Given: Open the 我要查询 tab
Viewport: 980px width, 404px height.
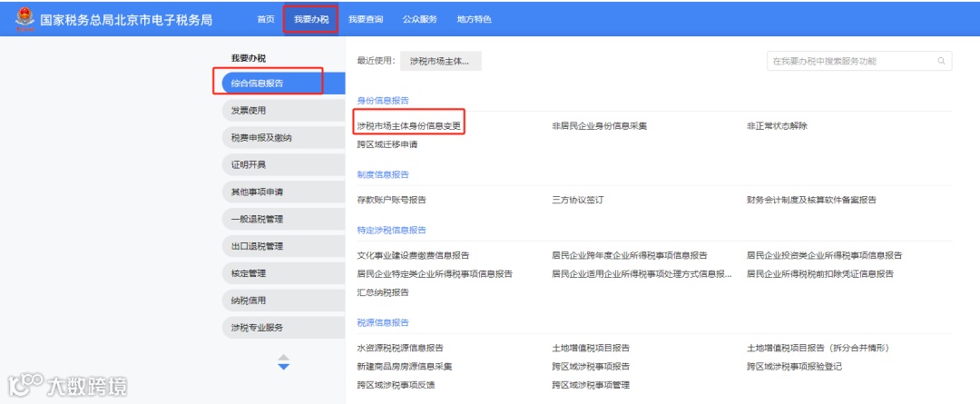Looking at the screenshot, I should click(366, 19).
